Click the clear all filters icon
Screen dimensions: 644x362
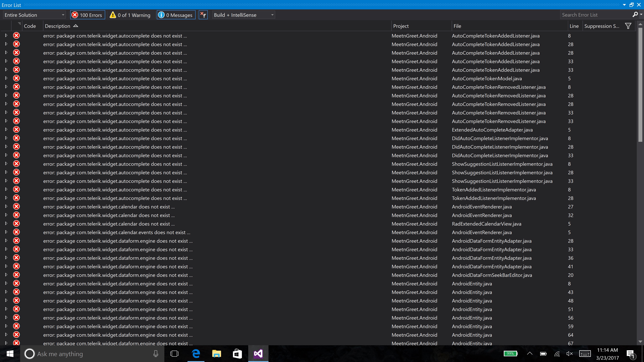pyautogui.click(x=203, y=15)
